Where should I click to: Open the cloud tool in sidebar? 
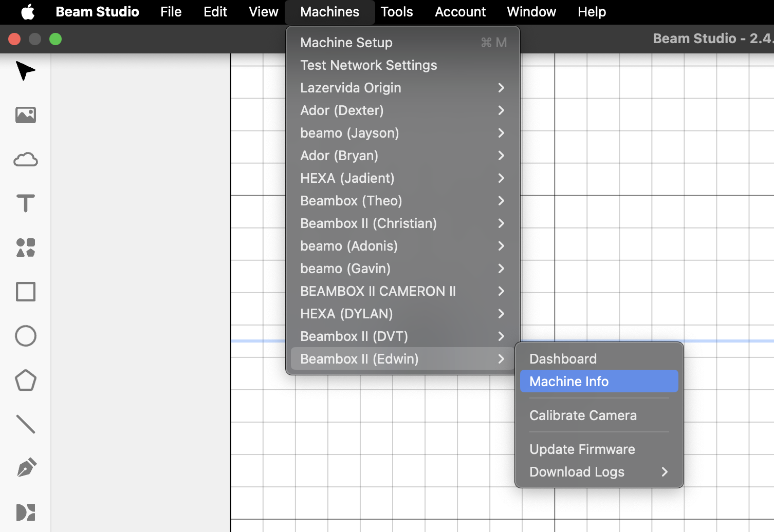[25, 159]
